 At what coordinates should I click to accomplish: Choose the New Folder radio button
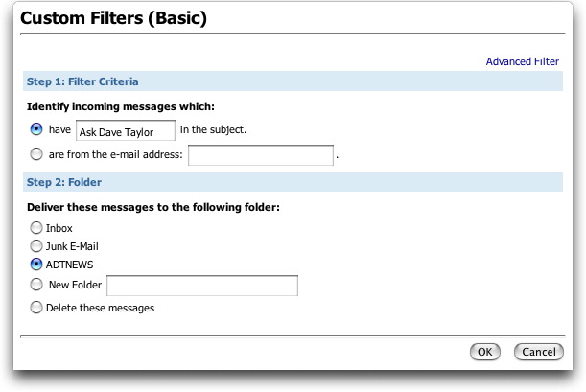click(x=36, y=285)
